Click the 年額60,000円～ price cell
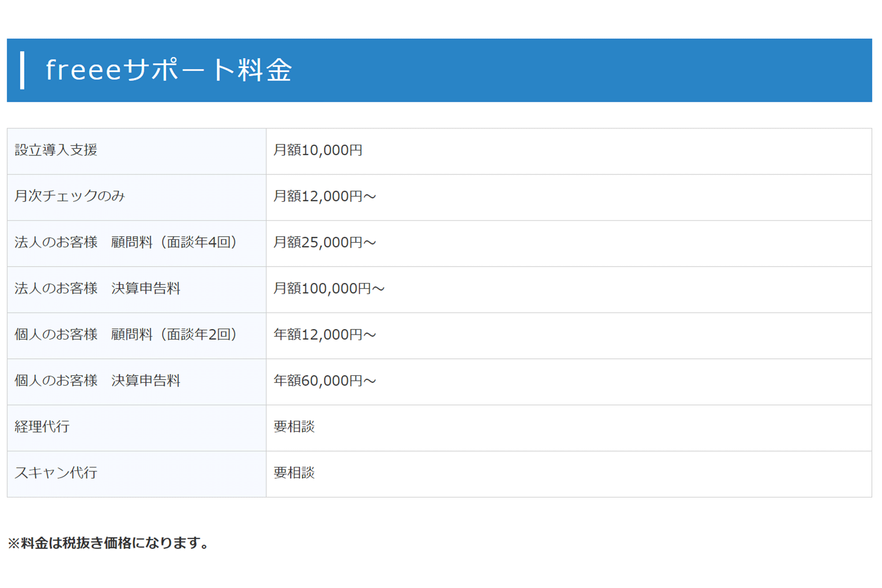This screenshot has height=588, width=882. click(x=325, y=380)
